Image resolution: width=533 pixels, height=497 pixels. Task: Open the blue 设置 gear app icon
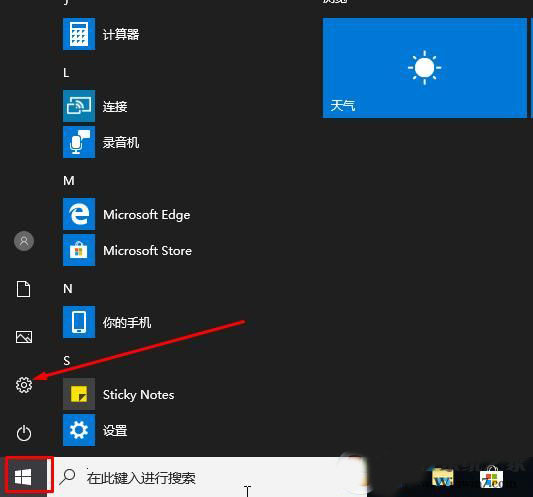coord(79,430)
